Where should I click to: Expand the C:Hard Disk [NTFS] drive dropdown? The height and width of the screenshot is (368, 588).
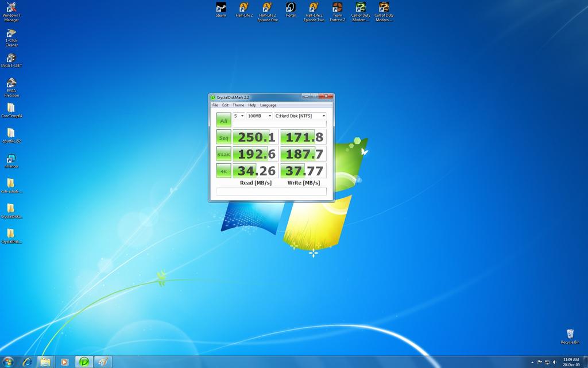[300, 116]
